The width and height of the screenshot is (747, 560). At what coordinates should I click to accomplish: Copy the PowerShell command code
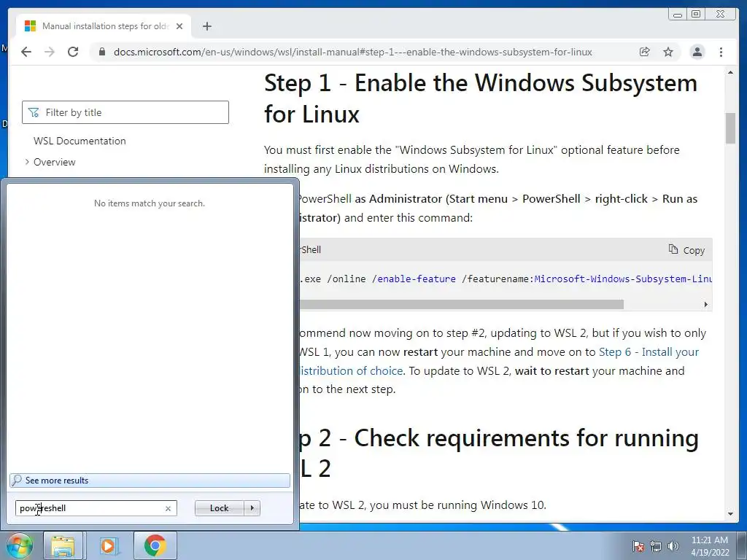tap(686, 250)
